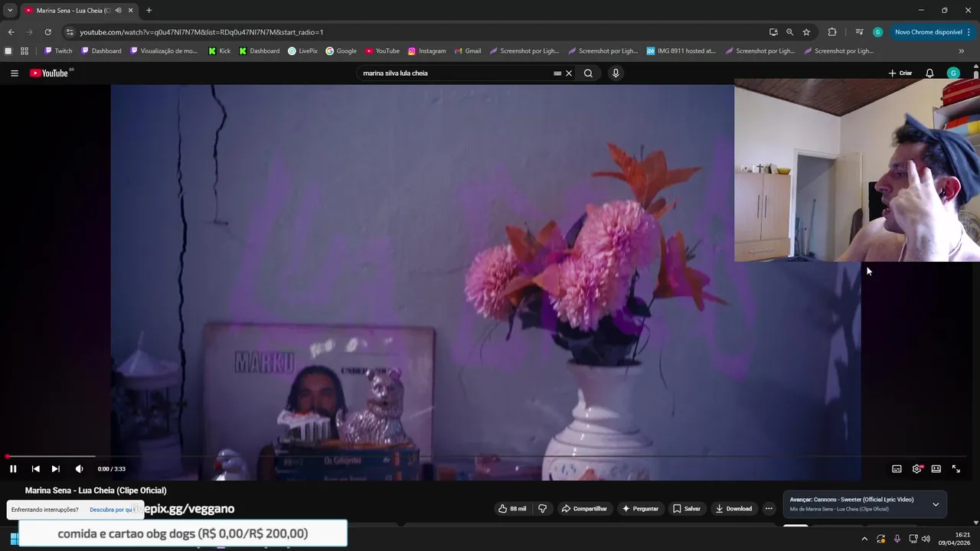Click the Perguntar button
Screen dimensions: 980x551
pos(640,509)
